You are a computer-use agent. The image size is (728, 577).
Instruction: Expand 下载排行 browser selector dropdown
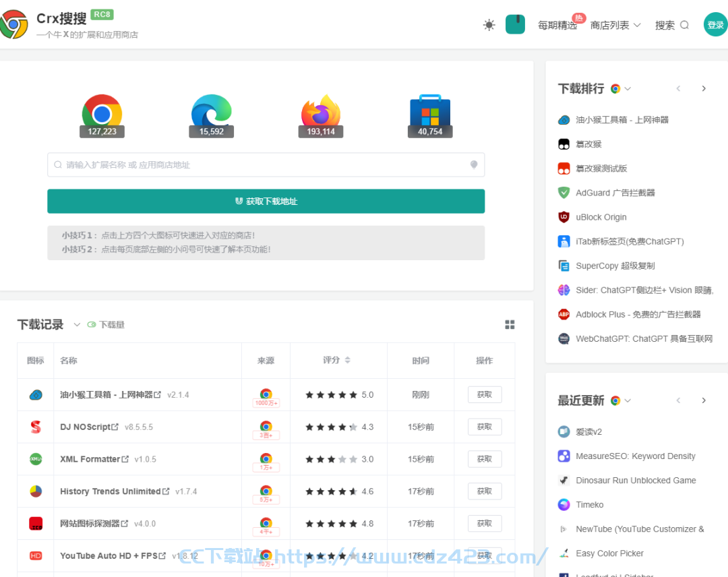[x=621, y=89]
